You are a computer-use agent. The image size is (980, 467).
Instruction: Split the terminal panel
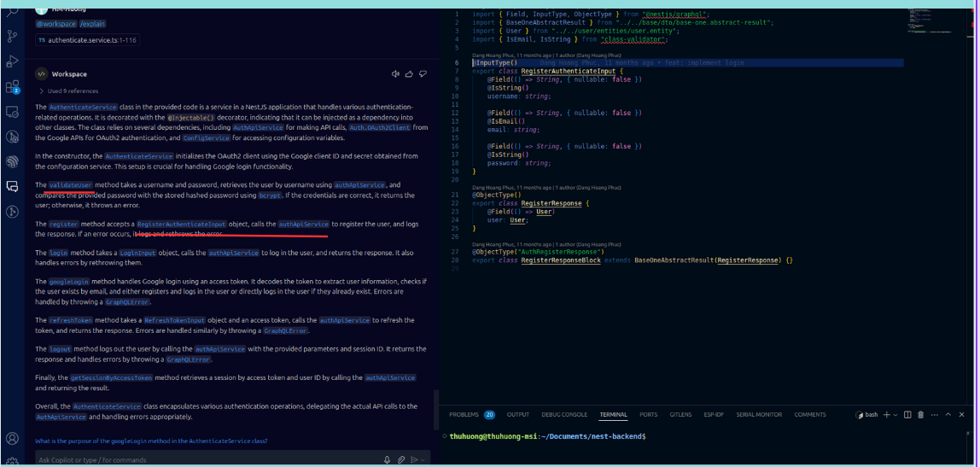click(x=907, y=414)
